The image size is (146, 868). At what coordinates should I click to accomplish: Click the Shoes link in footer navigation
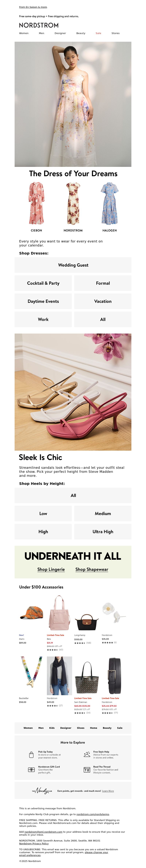[x=81, y=728]
